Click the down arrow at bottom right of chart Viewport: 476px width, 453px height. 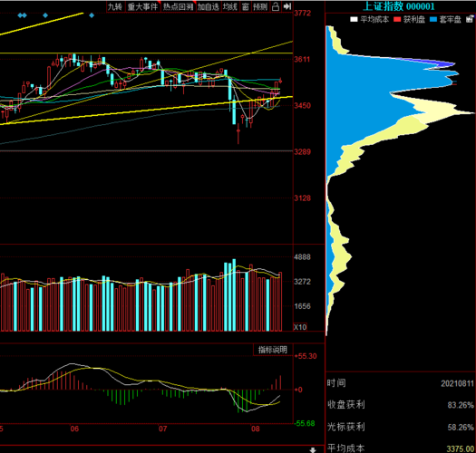click(313, 449)
